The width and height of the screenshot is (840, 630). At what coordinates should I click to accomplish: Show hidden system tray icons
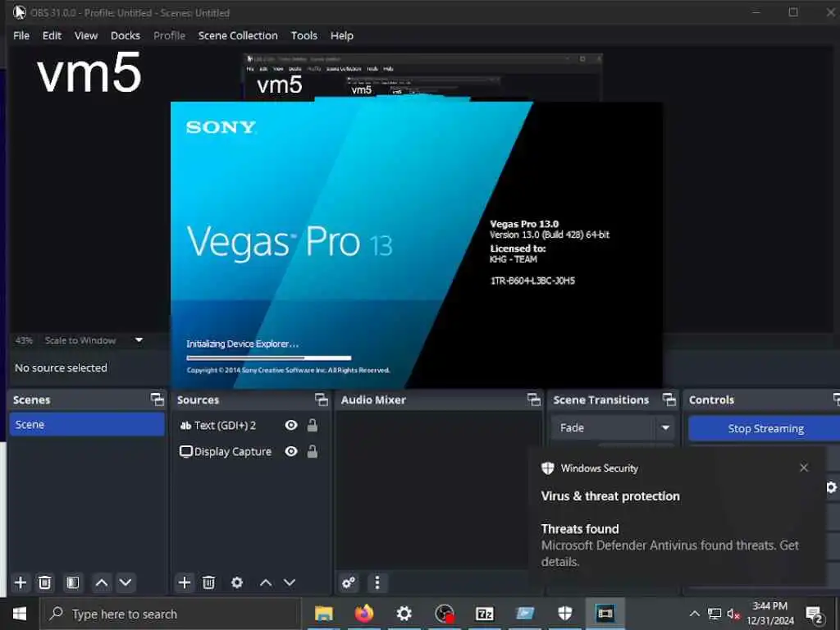tap(694, 614)
